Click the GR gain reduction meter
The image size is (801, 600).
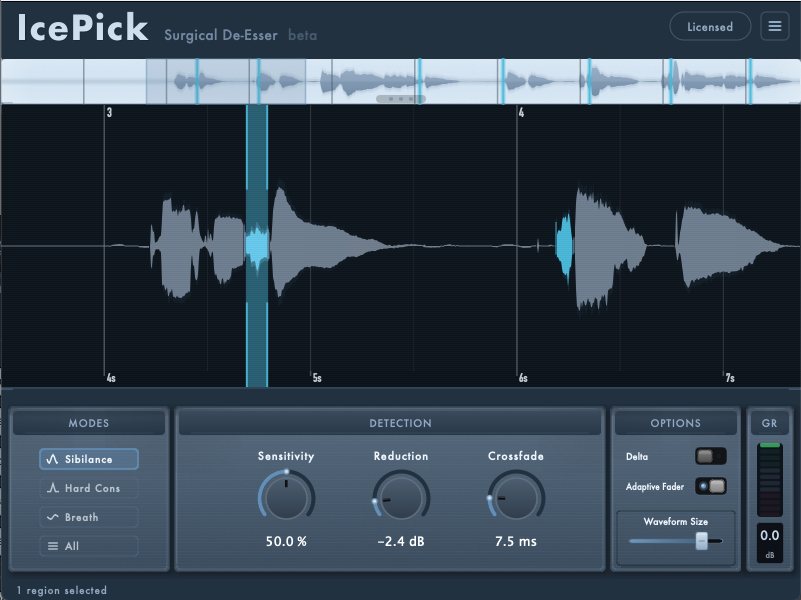coord(769,480)
